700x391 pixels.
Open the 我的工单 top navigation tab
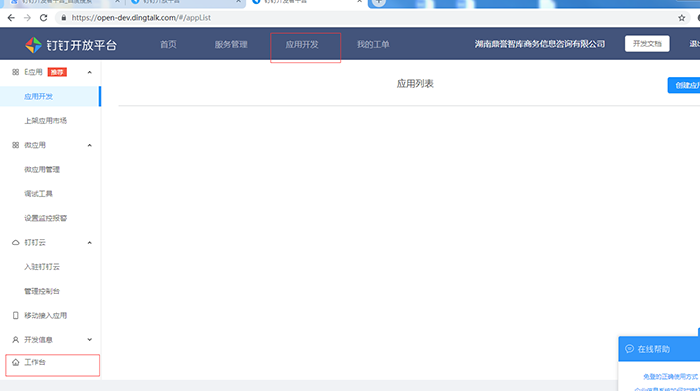[373, 44]
